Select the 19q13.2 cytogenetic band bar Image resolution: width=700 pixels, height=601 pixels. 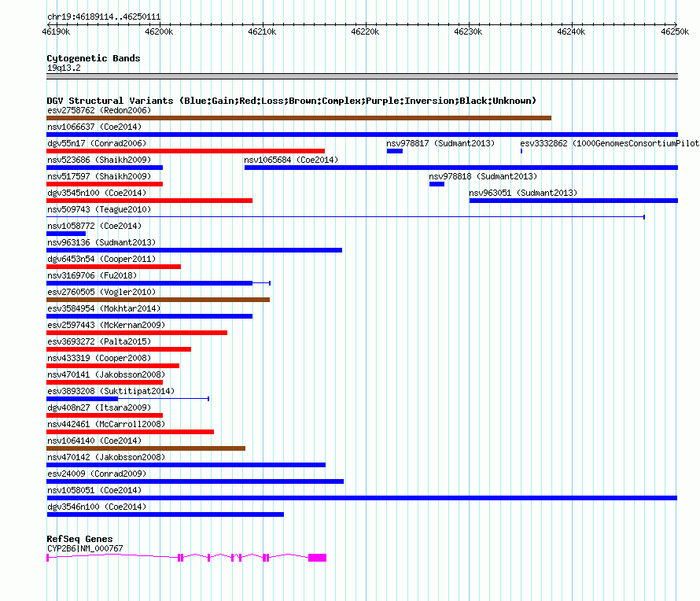coord(362,76)
